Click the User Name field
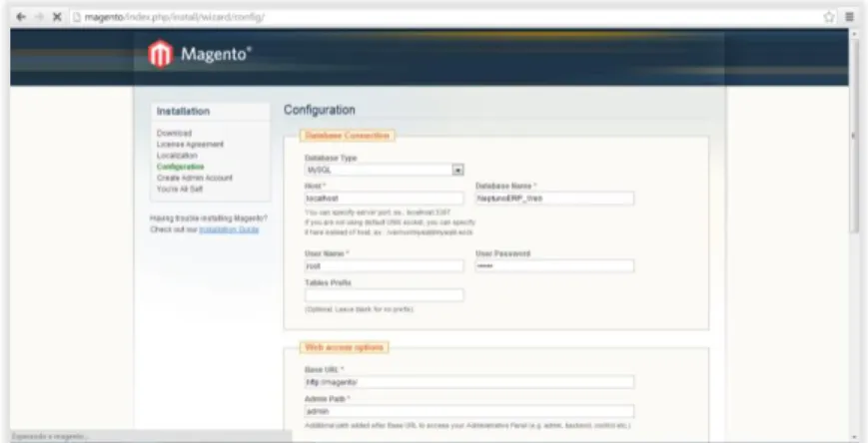Screen dimensions: 868x443 point(385,266)
